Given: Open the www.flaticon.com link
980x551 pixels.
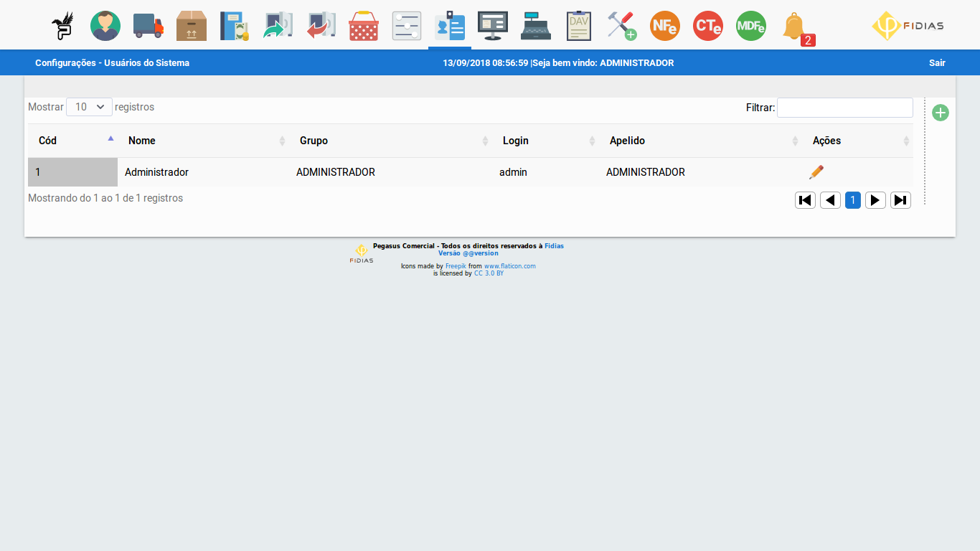Looking at the screenshot, I should click(x=509, y=266).
